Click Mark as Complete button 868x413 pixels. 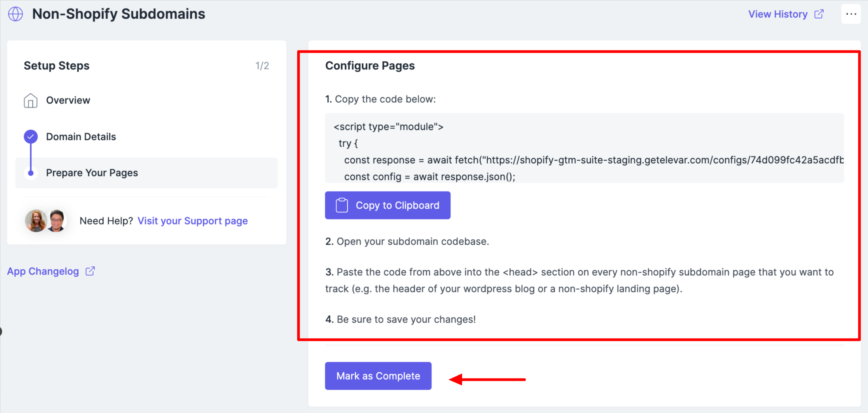pyautogui.click(x=378, y=376)
